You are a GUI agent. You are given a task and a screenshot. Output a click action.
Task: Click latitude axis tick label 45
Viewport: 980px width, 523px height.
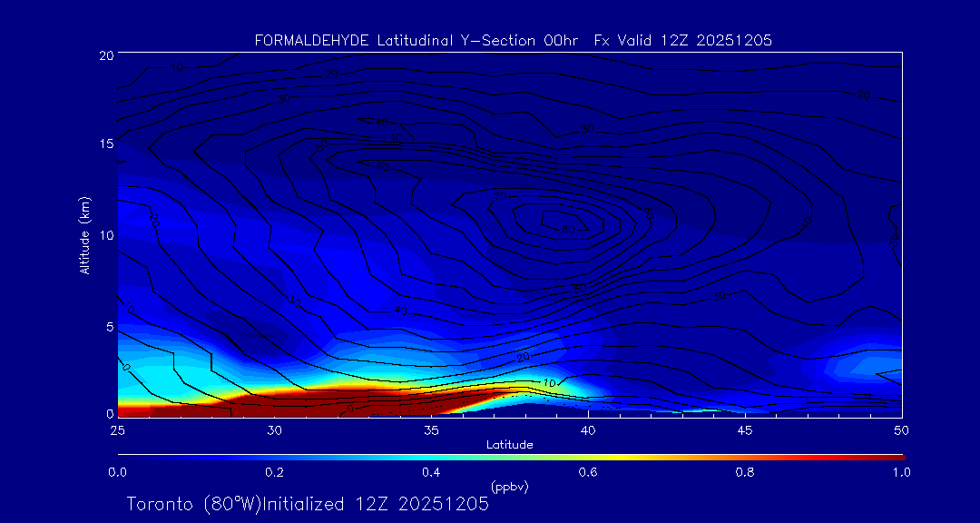745,430
